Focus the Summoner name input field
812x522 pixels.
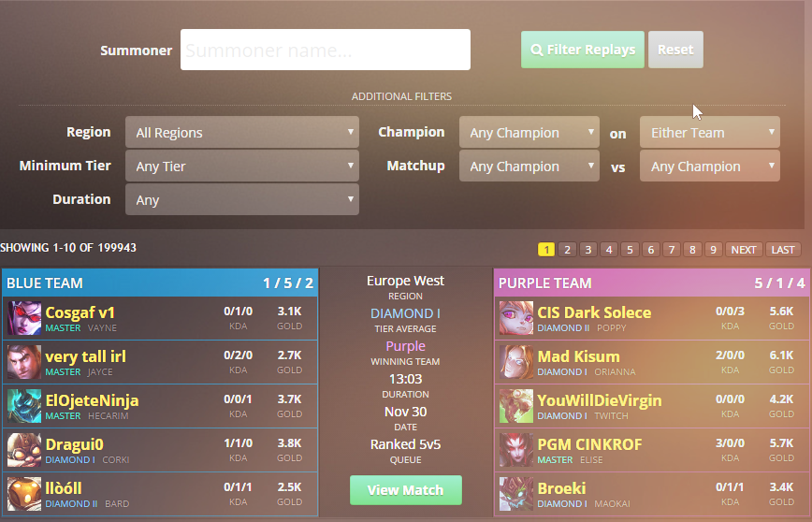[x=326, y=50]
